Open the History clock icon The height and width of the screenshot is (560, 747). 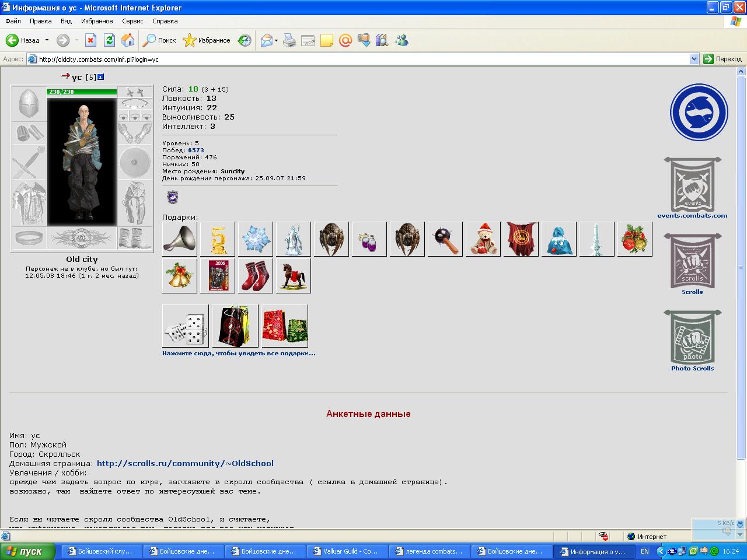click(245, 40)
